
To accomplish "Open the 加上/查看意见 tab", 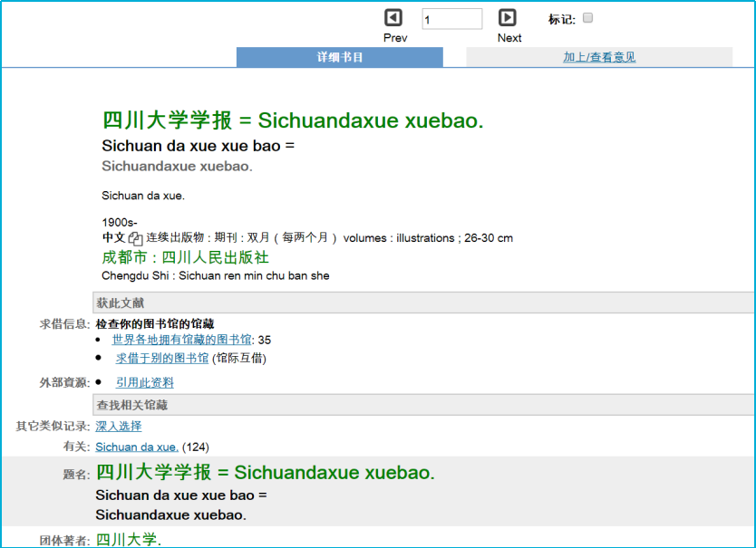I will pyautogui.click(x=599, y=57).
